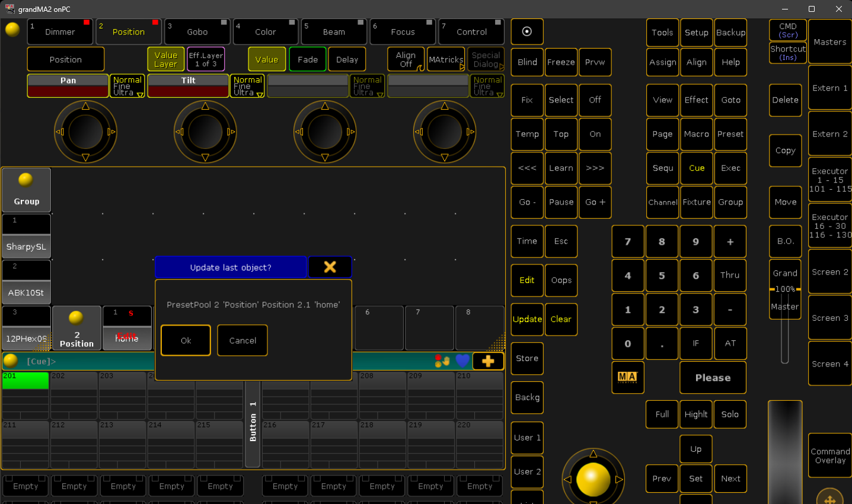The image size is (852, 504).
Task: Click the up arrow on third encoder
Action: (324, 106)
